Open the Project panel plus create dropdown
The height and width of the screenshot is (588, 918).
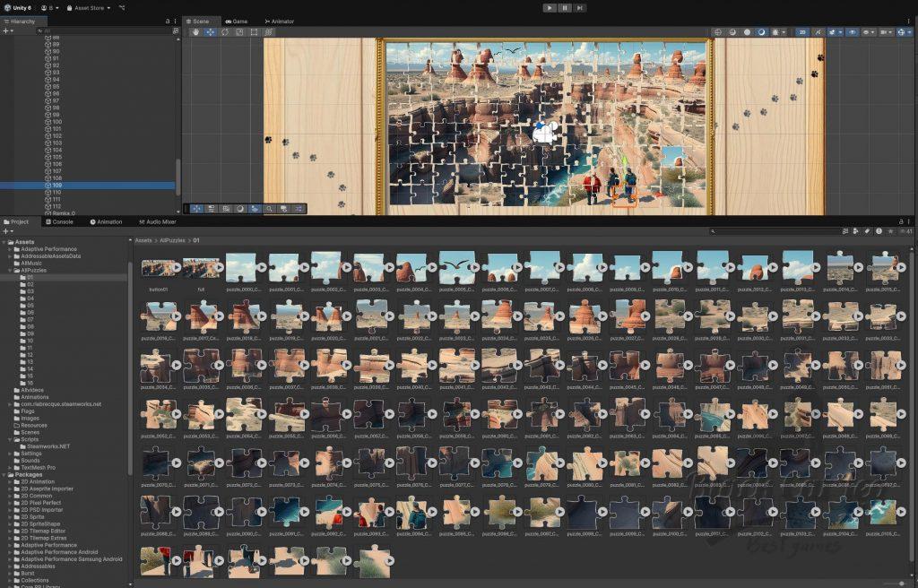(x=6, y=231)
